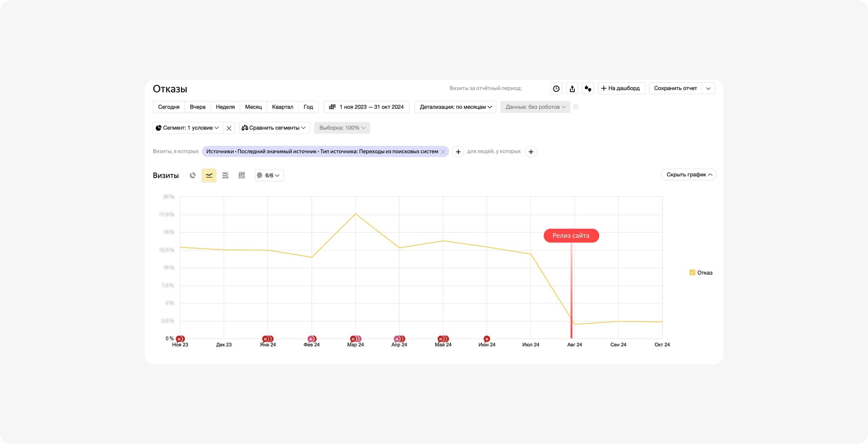Switch to stacked area chart icon
This screenshot has width=868, height=444.
point(225,176)
